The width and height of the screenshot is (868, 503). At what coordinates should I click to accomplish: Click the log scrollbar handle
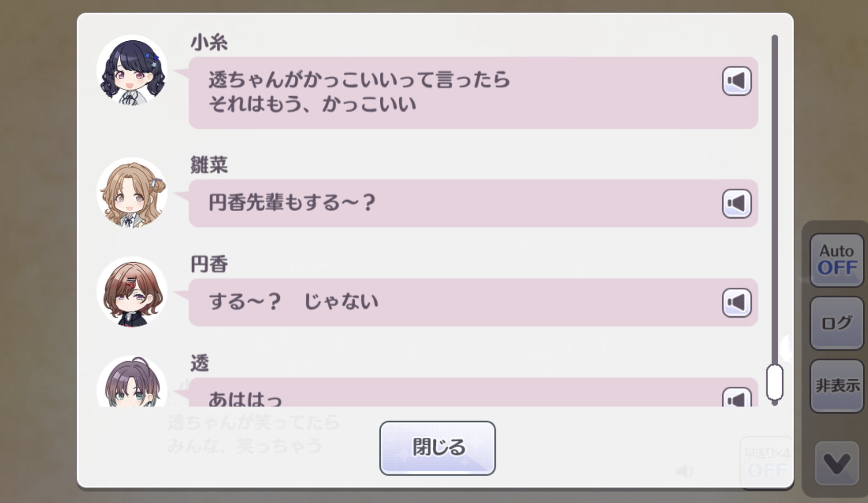coord(775,382)
